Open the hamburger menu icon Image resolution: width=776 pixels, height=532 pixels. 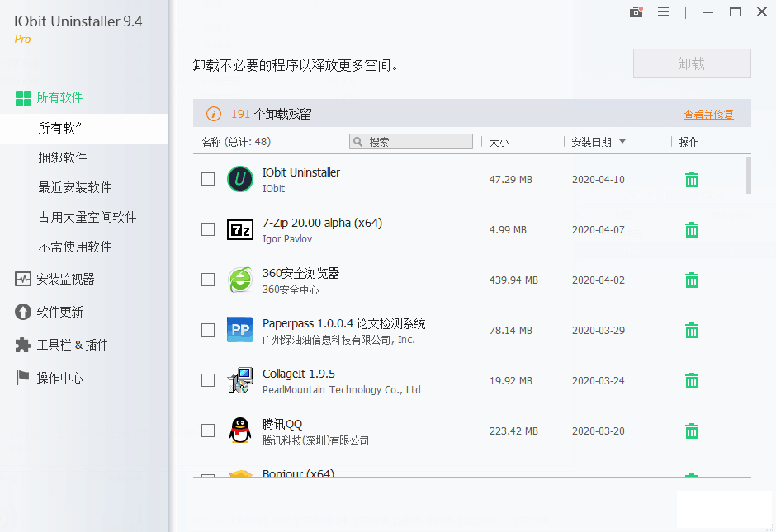click(663, 12)
